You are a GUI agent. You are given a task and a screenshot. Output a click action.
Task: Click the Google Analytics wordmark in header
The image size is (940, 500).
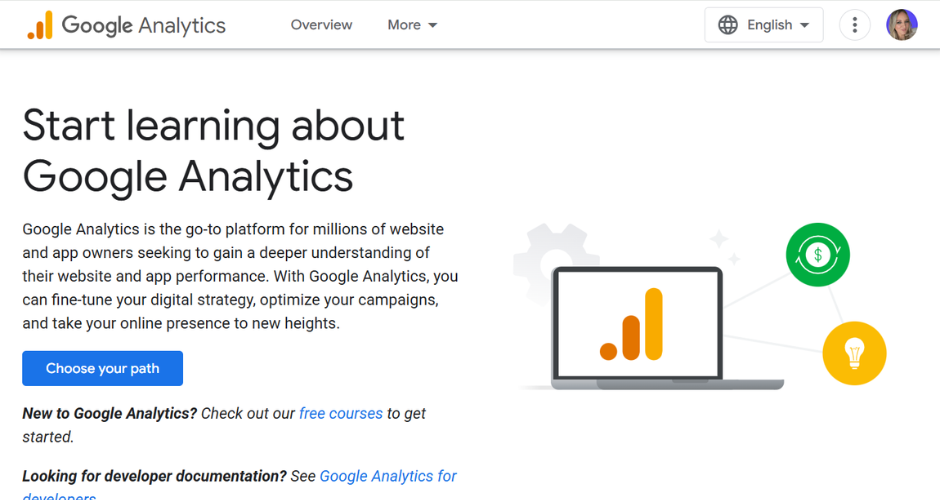click(144, 25)
